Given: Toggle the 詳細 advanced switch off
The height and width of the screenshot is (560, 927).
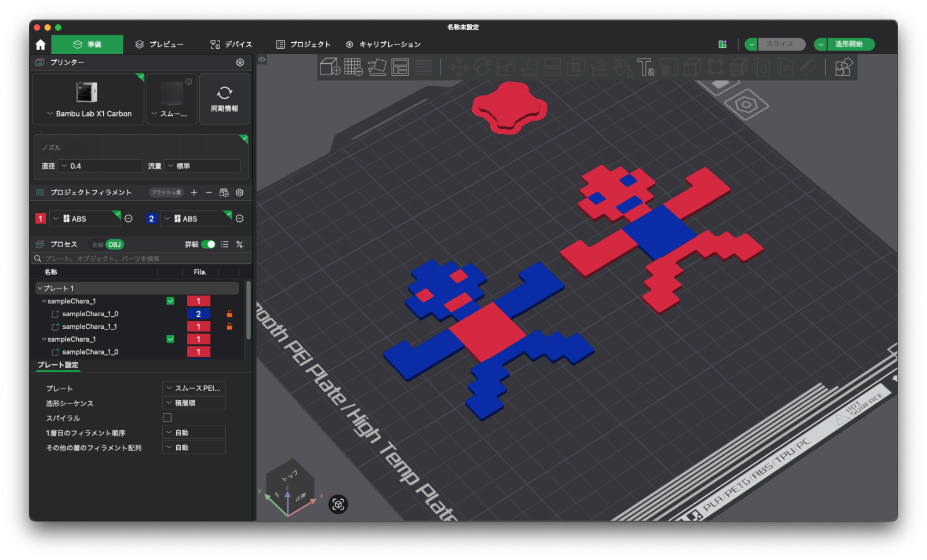Looking at the screenshot, I should (x=208, y=244).
